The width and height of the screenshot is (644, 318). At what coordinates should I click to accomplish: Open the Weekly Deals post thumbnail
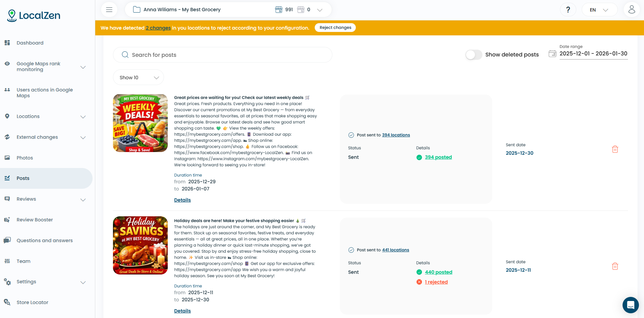[140, 123]
